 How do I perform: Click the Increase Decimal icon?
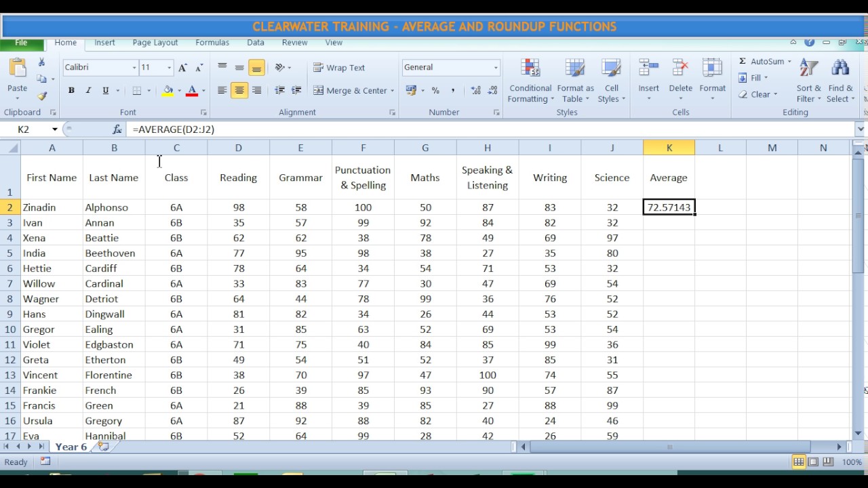coord(475,90)
